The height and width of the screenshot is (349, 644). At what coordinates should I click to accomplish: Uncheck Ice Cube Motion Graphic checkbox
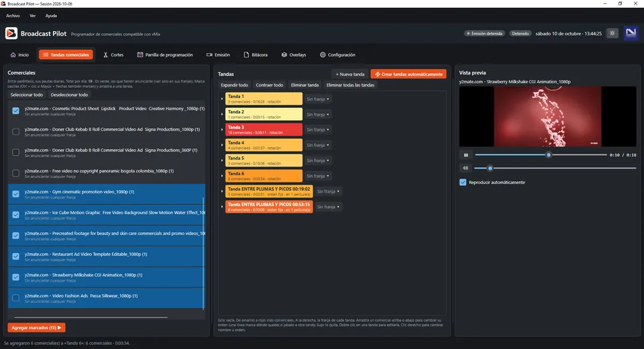[15, 215]
